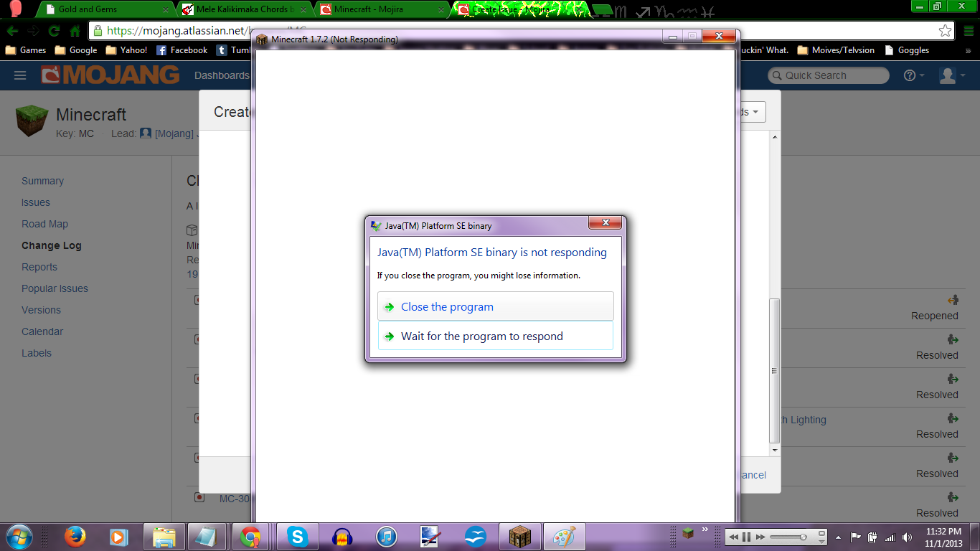Open the Mojira hamburger sidebar menu
This screenshot has width=980, height=551.
pos(20,75)
